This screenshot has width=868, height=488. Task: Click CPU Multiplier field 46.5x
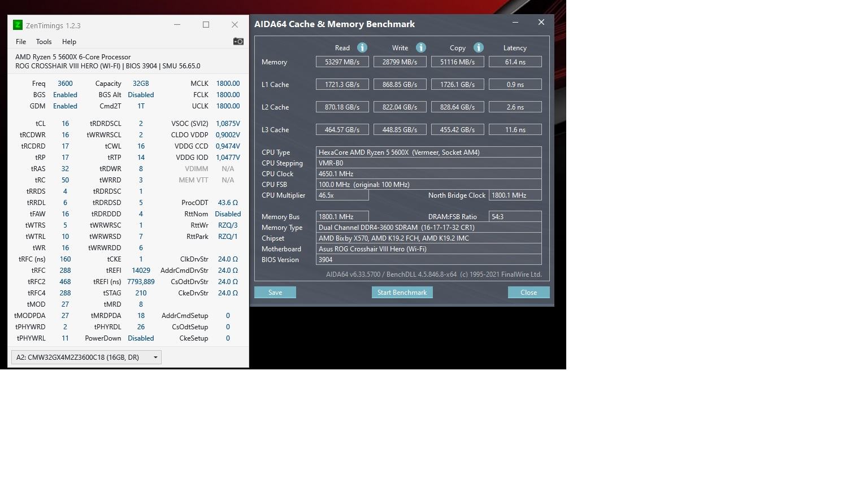point(342,195)
